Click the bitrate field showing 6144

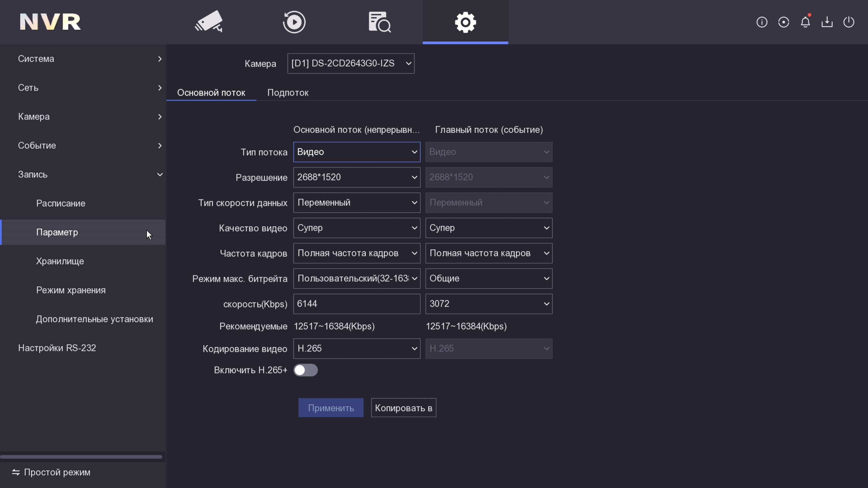click(x=356, y=304)
